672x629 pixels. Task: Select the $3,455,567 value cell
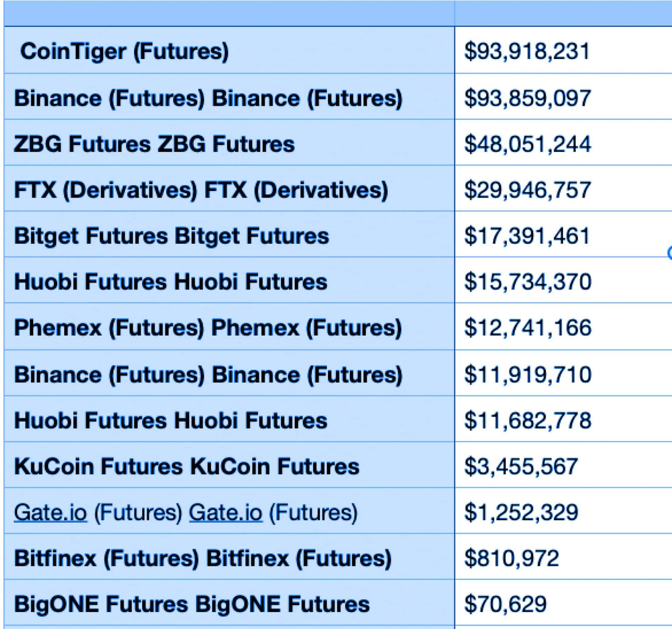point(521,466)
